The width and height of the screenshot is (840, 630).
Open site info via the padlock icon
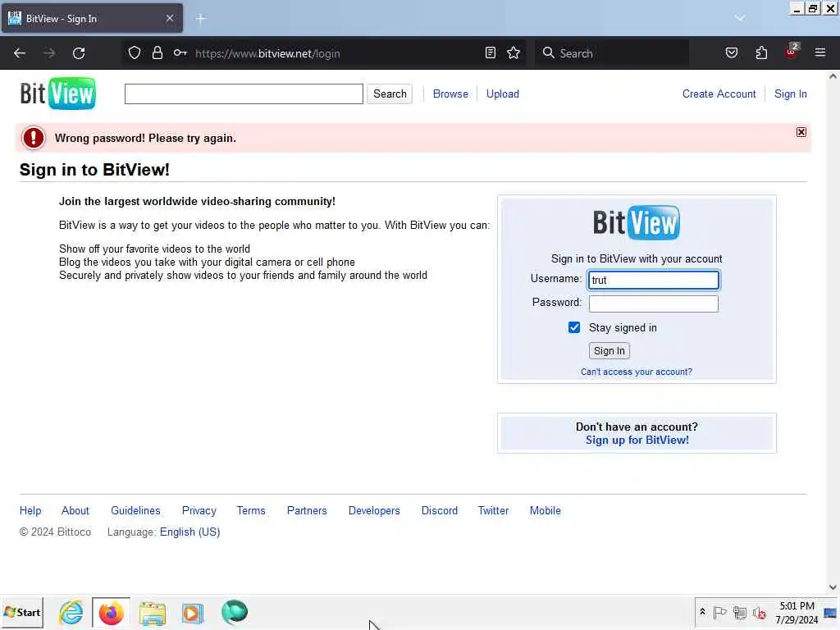(x=157, y=52)
